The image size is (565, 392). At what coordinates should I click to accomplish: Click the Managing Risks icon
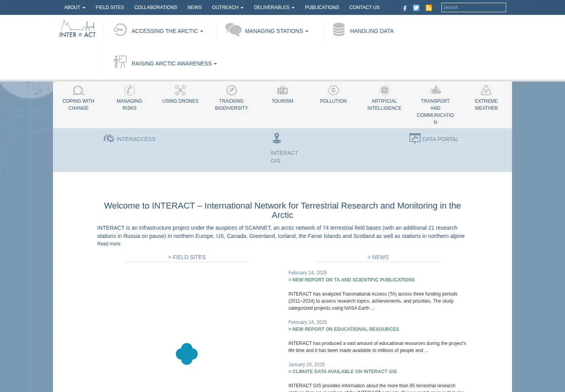pyautogui.click(x=129, y=91)
